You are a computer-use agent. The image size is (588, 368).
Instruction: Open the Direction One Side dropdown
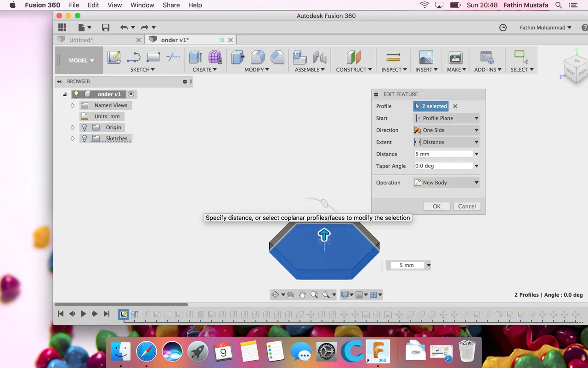coord(447,130)
